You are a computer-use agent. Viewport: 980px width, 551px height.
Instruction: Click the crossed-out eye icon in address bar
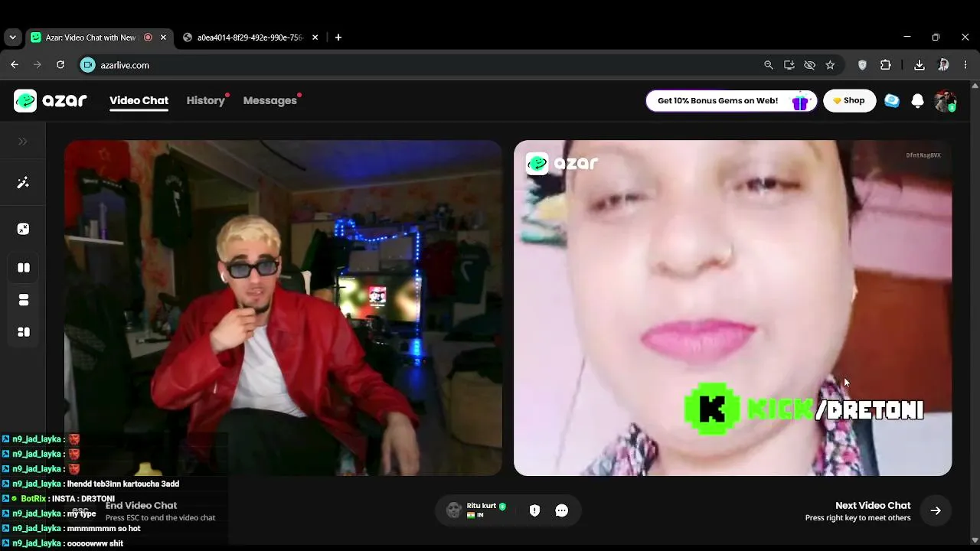809,65
